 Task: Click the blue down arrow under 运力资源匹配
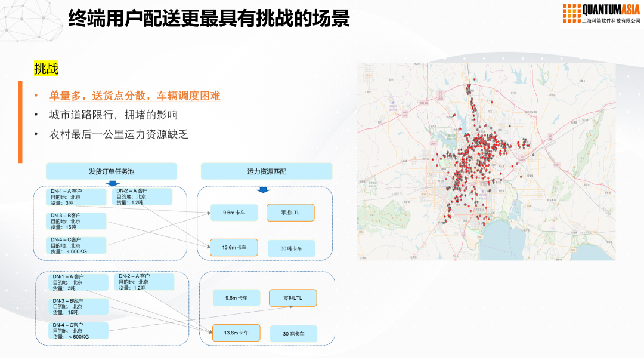pos(263,190)
